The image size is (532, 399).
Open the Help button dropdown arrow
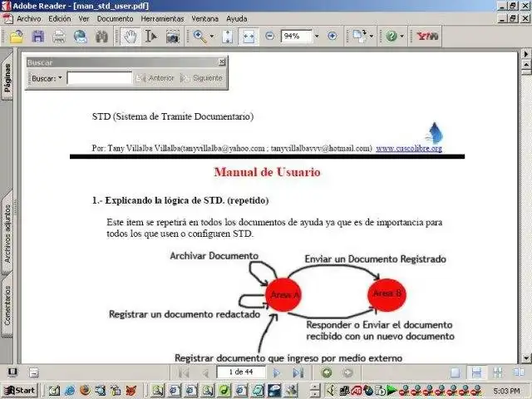click(402, 36)
